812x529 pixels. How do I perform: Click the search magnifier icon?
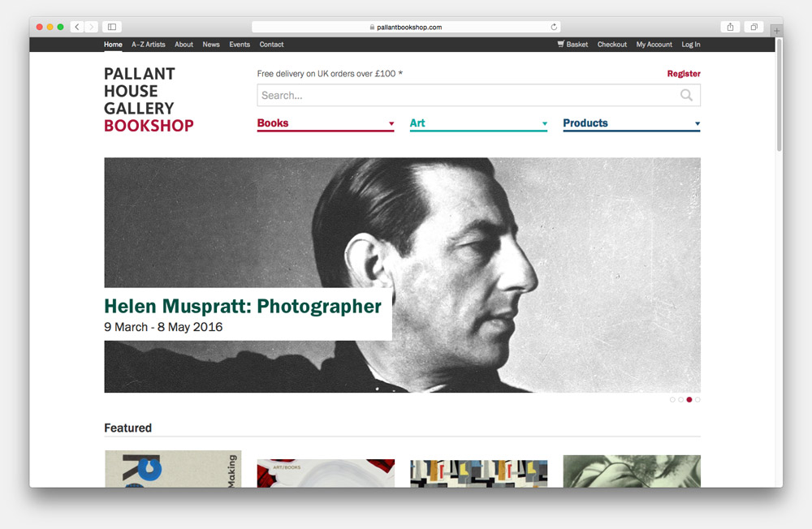(x=686, y=95)
